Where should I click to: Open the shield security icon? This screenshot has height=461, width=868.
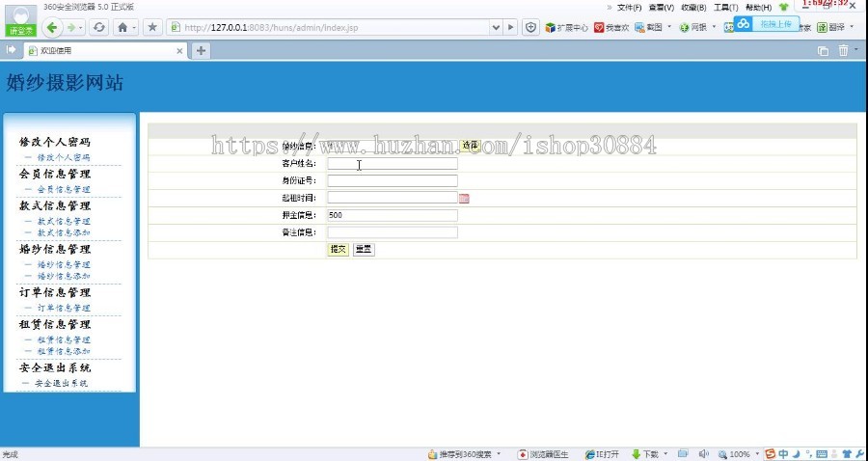tap(530, 27)
